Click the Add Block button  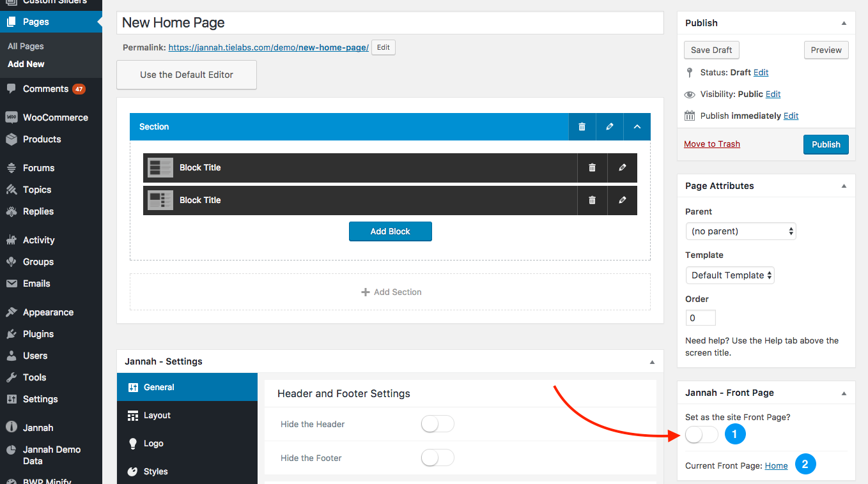point(391,231)
